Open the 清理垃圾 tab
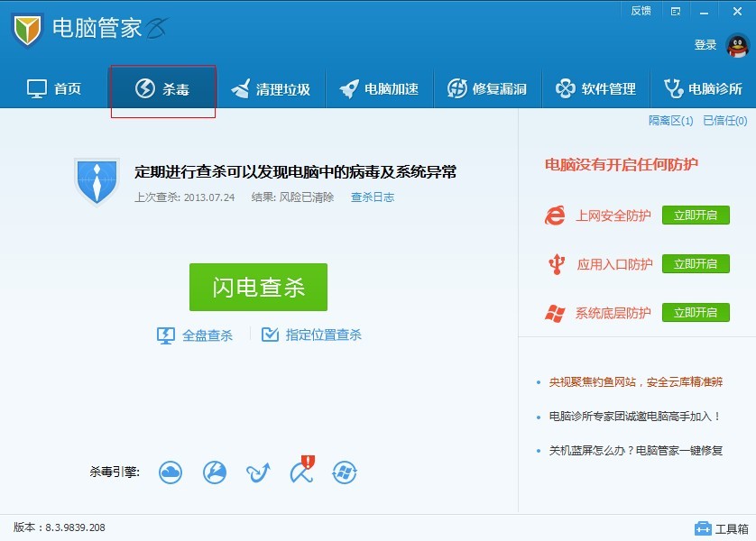Screen dimensions: 756x541 coord(270,88)
